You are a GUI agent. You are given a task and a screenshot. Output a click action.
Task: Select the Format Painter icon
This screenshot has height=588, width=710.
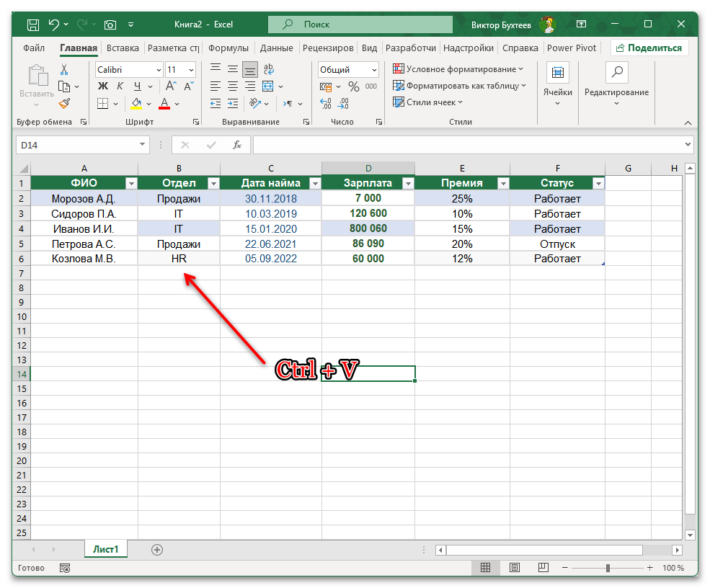tap(66, 104)
